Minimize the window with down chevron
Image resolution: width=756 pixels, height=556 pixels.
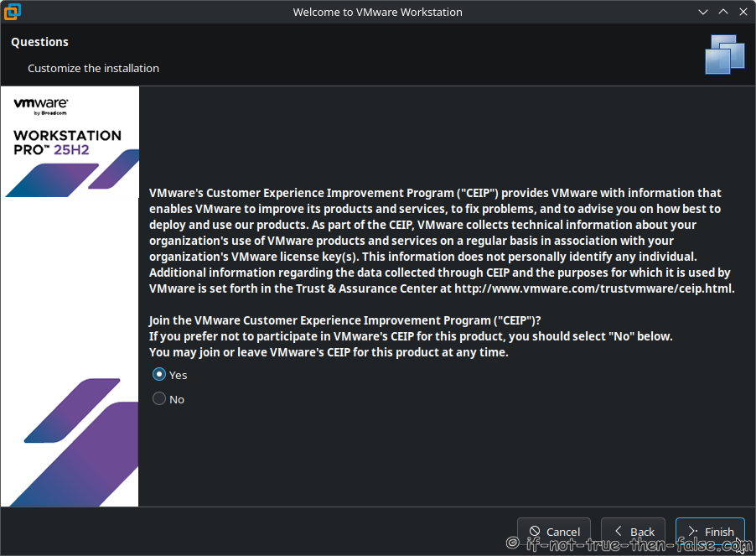[x=703, y=12]
